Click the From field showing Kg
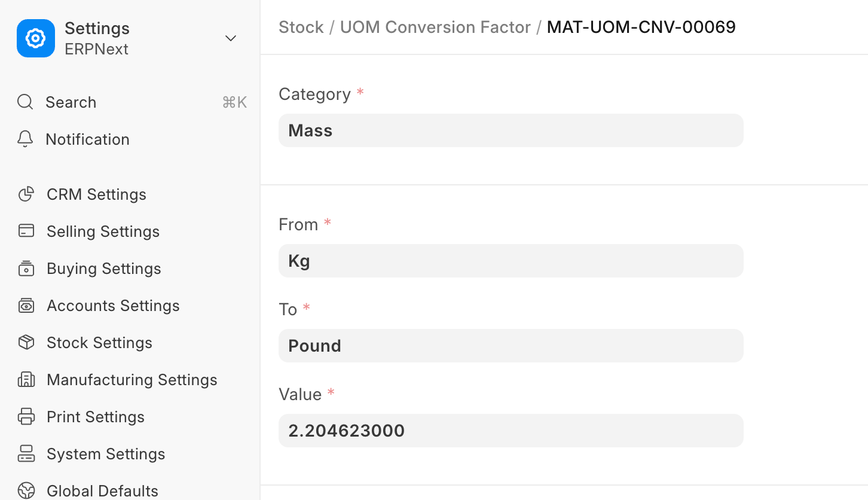Screen dimensions: 868x500 click(x=511, y=261)
